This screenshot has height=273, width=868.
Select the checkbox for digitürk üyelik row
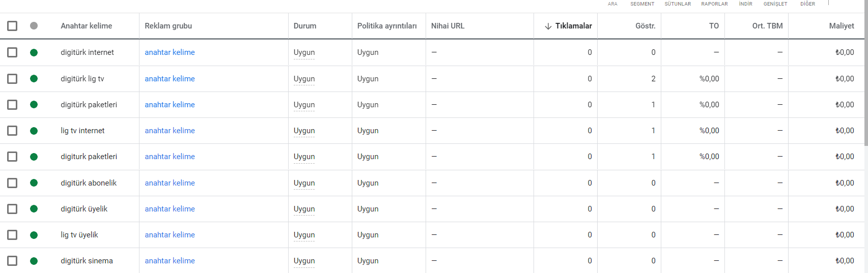tap(12, 208)
